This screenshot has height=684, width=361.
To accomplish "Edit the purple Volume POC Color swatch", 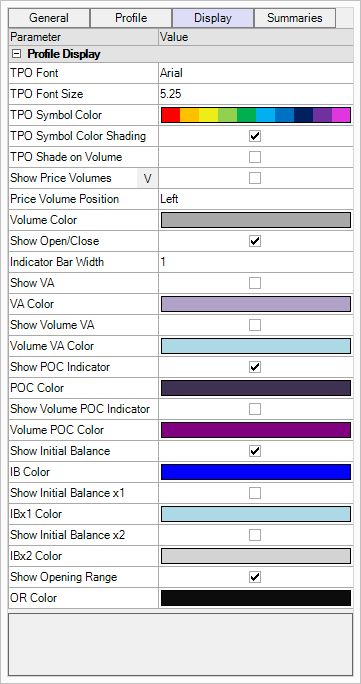I will (x=256, y=430).
